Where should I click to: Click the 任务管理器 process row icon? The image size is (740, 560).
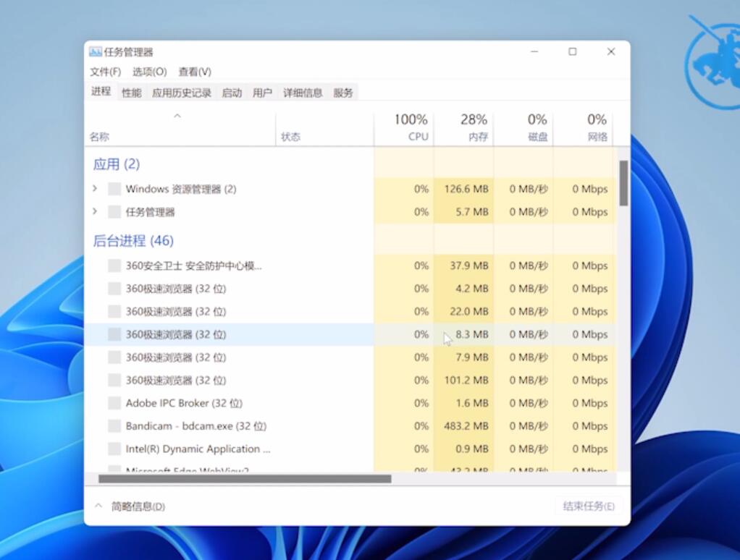coord(114,212)
